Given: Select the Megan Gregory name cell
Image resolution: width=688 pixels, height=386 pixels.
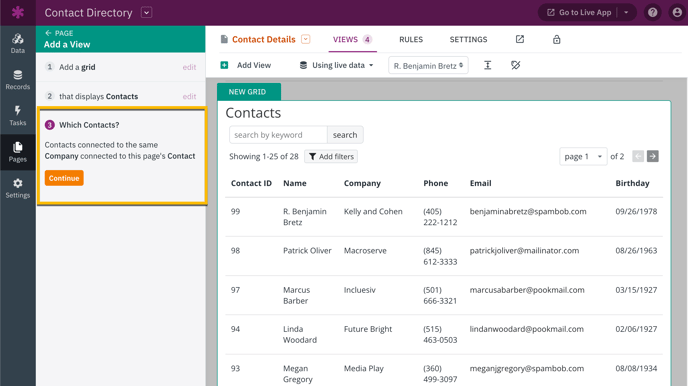Looking at the screenshot, I should pos(297,374).
